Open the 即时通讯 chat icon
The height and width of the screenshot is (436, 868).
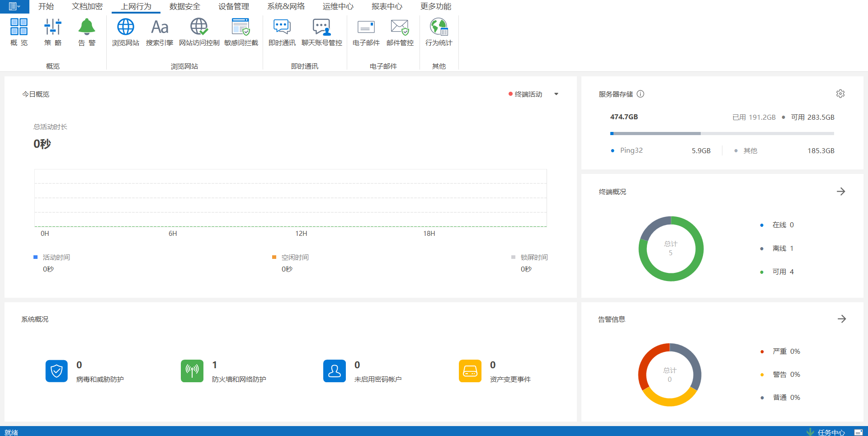point(282,28)
